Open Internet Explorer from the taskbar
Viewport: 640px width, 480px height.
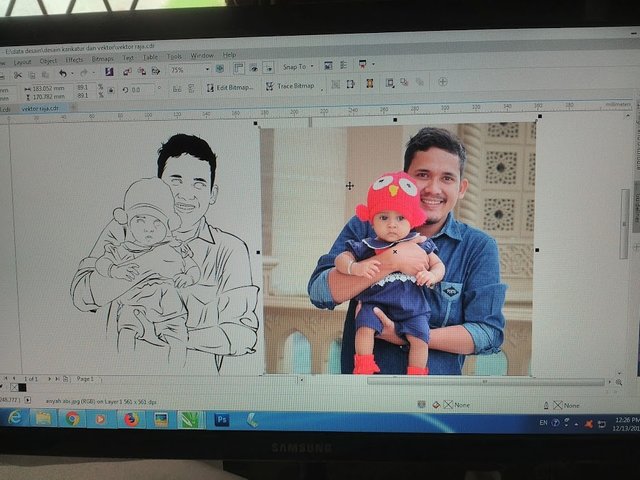tap(15, 418)
